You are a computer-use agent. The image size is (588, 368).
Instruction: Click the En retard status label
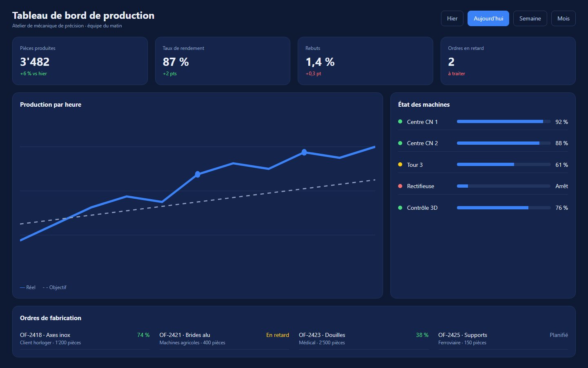[278, 335]
